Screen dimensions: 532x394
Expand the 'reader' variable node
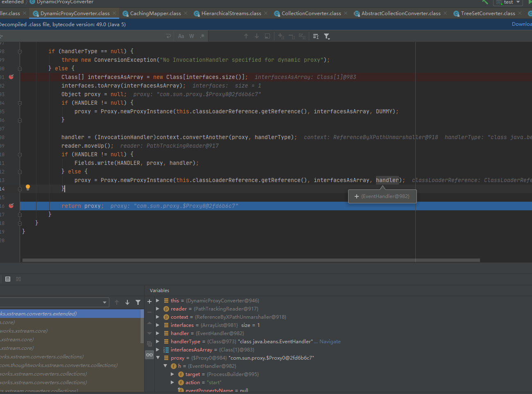[158, 308]
